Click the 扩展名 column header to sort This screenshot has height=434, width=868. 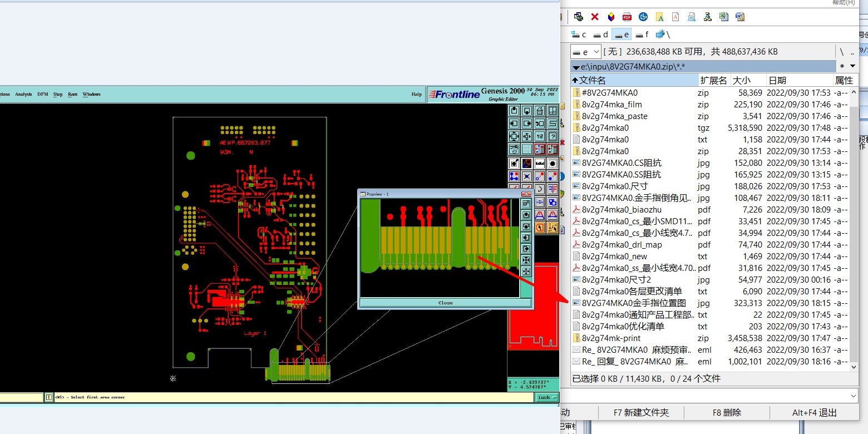point(714,80)
